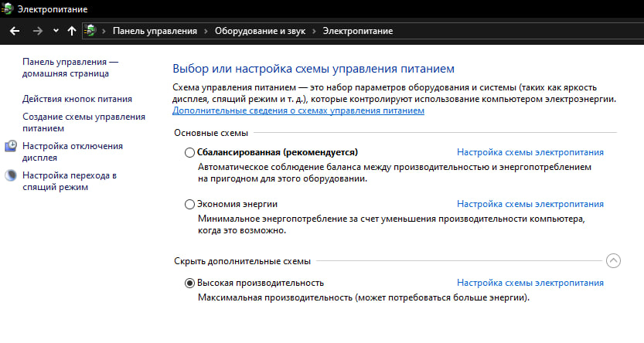Open plan settings for Экономия энергии
Image resolution: width=644 pixels, height=343 pixels.
pos(530,205)
